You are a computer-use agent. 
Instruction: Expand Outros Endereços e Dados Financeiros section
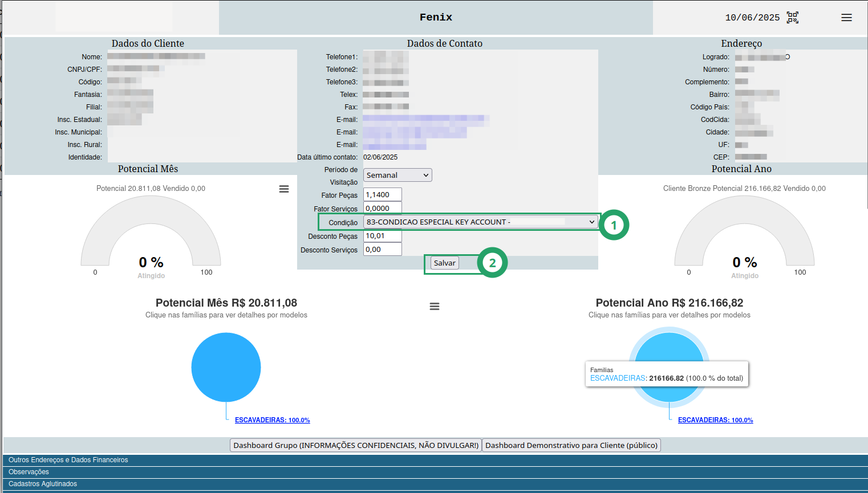(x=436, y=460)
